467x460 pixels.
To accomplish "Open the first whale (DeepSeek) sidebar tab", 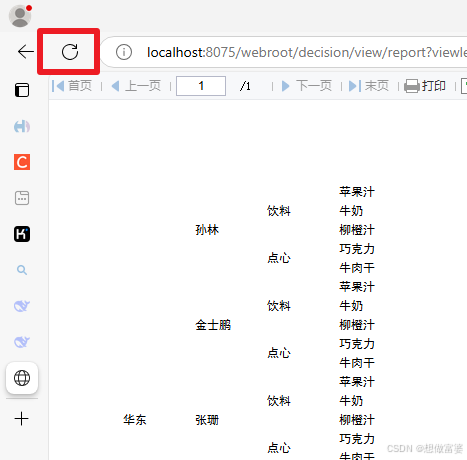I will point(22,306).
